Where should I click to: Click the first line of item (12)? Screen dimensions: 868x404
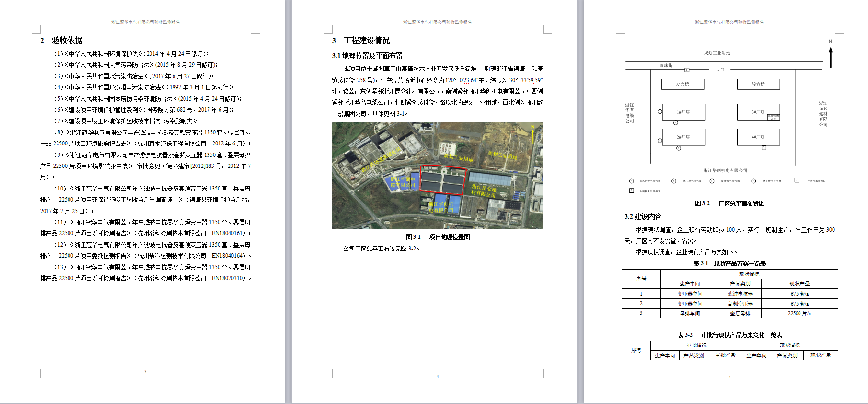pyautogui.click(x=152, y=245)
